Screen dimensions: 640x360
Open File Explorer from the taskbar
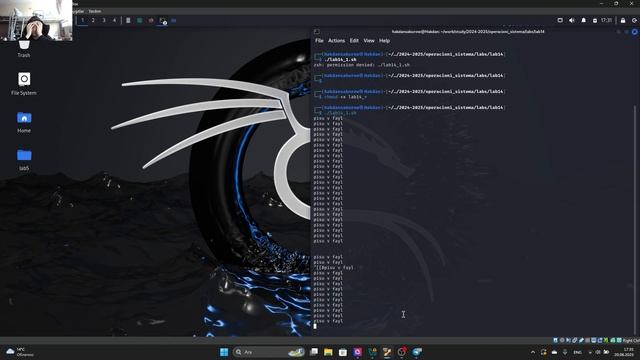point(328,352)
